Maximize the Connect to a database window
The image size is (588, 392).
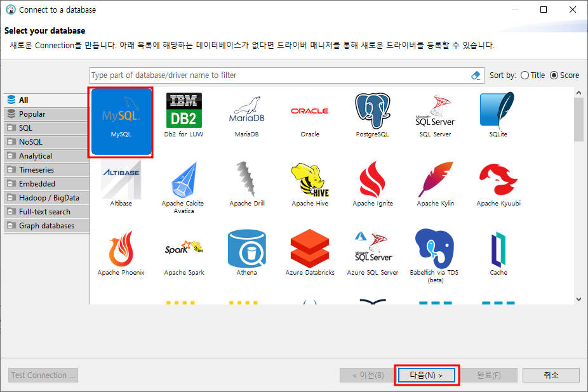[x=544, y=10]
